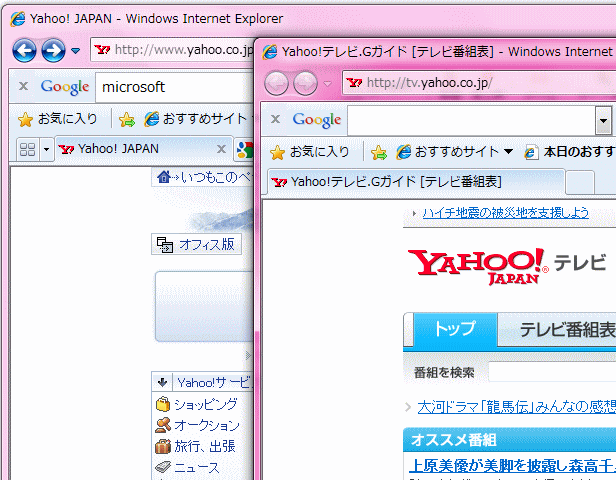Open Google search box history dropdown

(x=603, y=120)
